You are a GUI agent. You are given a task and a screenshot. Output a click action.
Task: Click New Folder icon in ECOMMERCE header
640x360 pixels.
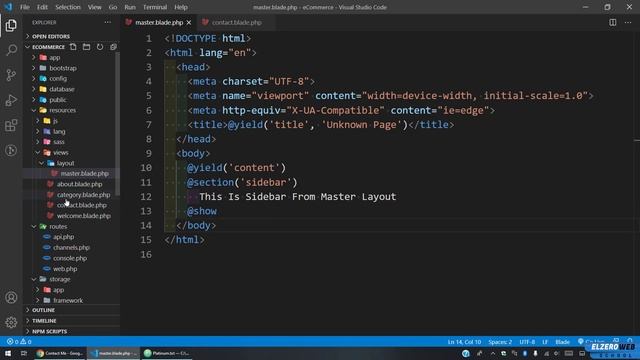(87, 47)
